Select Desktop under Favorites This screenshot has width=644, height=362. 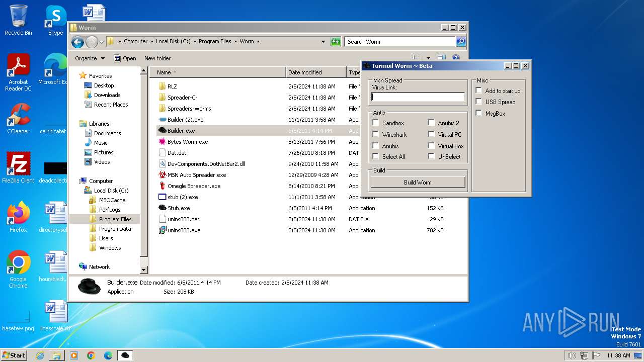(x=104, y=85)
